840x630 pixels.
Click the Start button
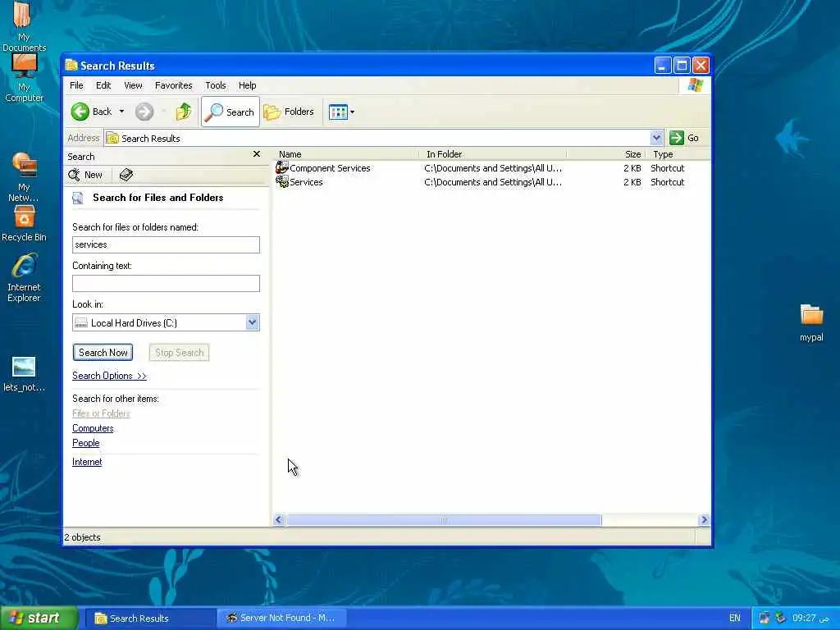39,618
